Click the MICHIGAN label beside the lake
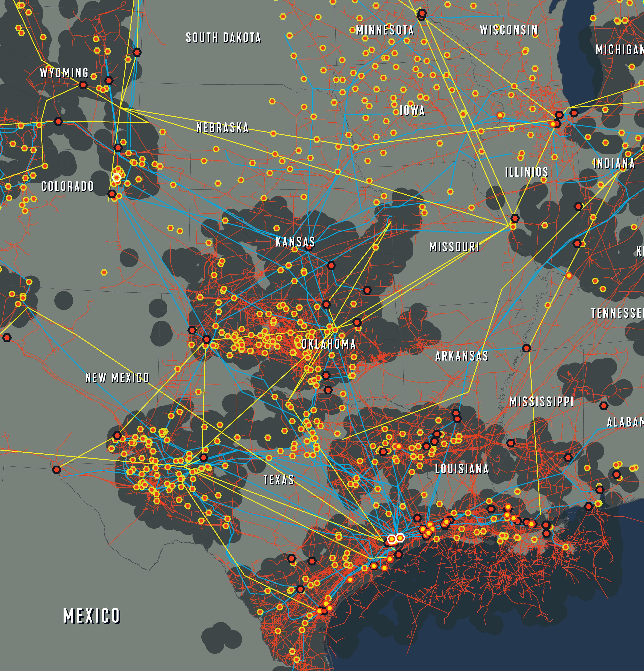The height and width of the screenshot is (671, 644). coord(620,50)
